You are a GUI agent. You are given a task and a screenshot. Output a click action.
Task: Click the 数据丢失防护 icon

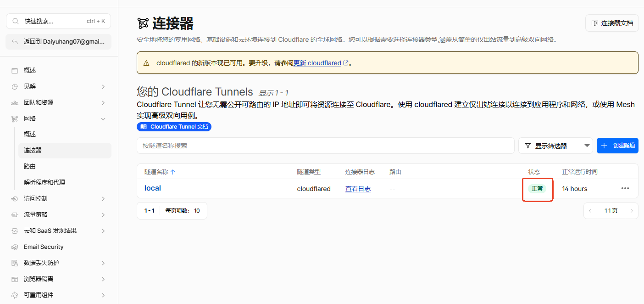pos(15,263)
